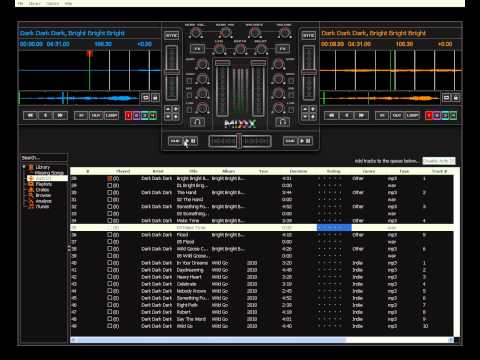Click the left channel volume fader
Viewport: 480px width, 360px height.
(221, 88)
